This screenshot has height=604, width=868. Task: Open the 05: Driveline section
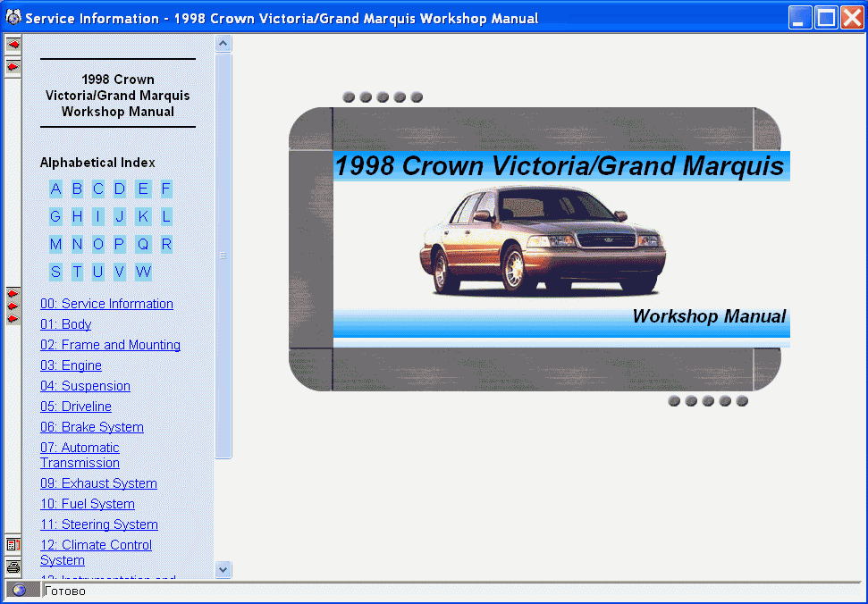click(x=76, y=406)
